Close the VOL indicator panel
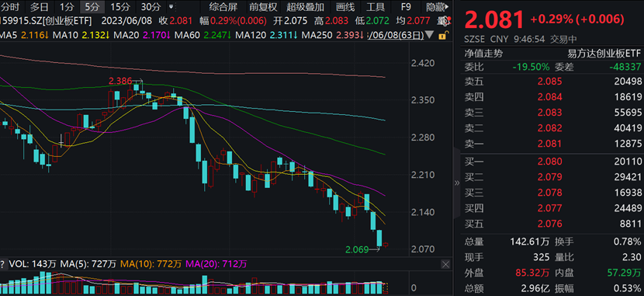The width and height of the screenshot is (644, 296). tap(445, 263)
